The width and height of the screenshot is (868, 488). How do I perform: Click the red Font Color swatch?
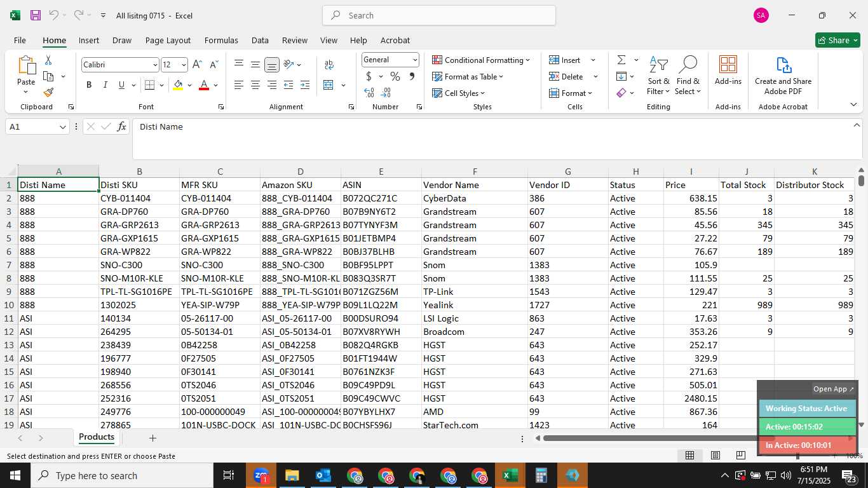[x=204, y=85]
